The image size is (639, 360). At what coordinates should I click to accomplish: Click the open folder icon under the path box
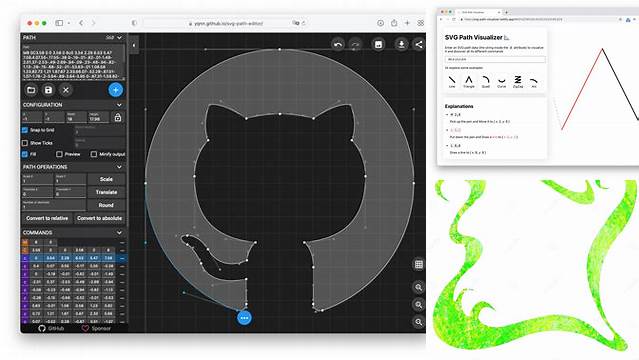point(31,90)
